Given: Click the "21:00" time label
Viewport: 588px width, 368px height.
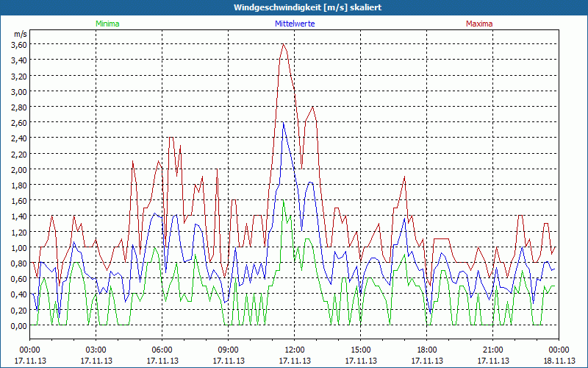Looking at the screenshot, I should point(492,350).
